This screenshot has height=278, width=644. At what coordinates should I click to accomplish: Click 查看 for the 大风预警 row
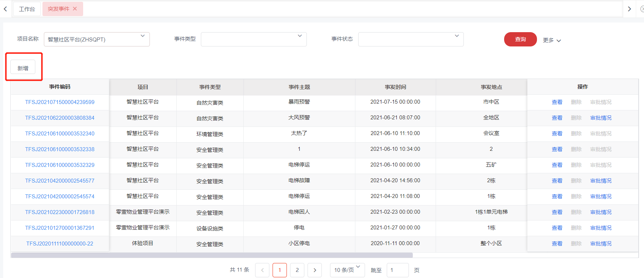(x=557, y=118)
